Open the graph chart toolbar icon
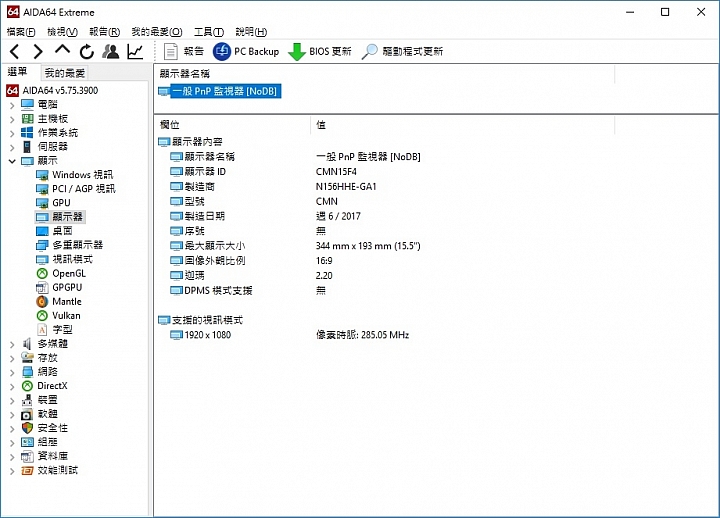Image resolution: width=720 pixels, height=518 pixels. (135, 51)
